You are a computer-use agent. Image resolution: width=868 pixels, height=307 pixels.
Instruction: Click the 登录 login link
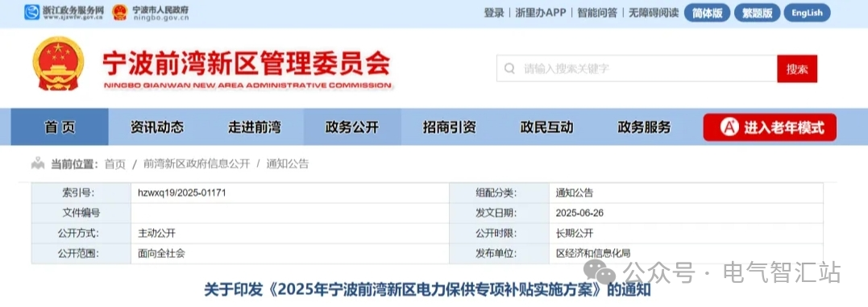click(x=494, y=13)
